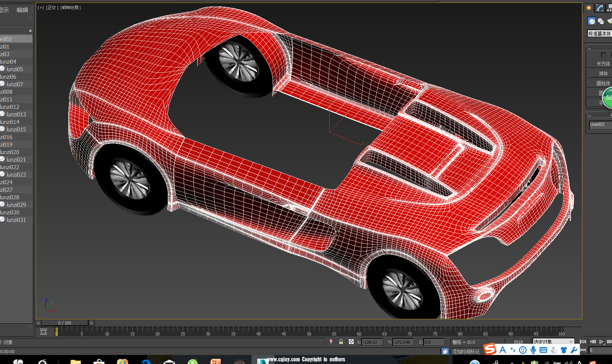Image resolution: width=612 pixels, height=364 pixels.
Task: Open the 标准基本体 primitive type dropdown
Action: pos(600,34)
